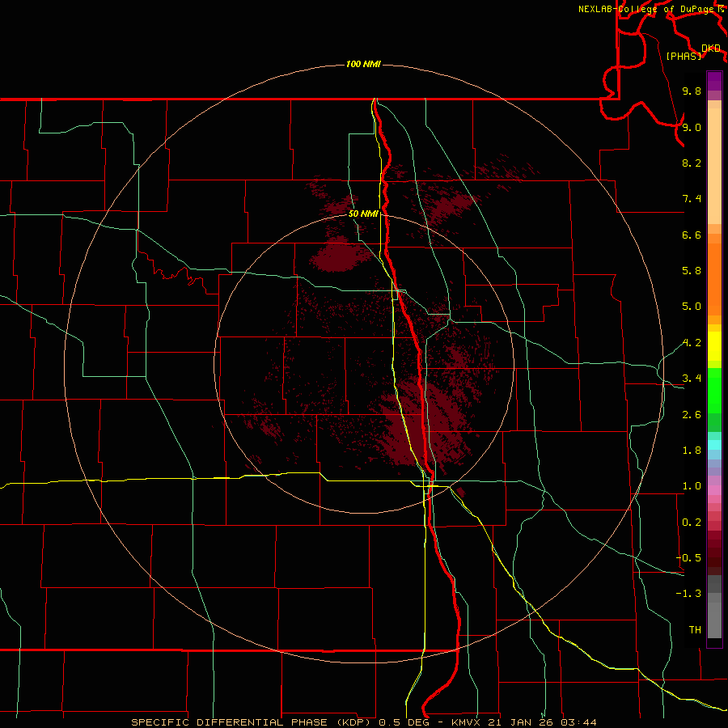Image resolution: width=728 pixels, height=728 pixels.
Task: Click the TH label on color scale
Action: point(695,630)
